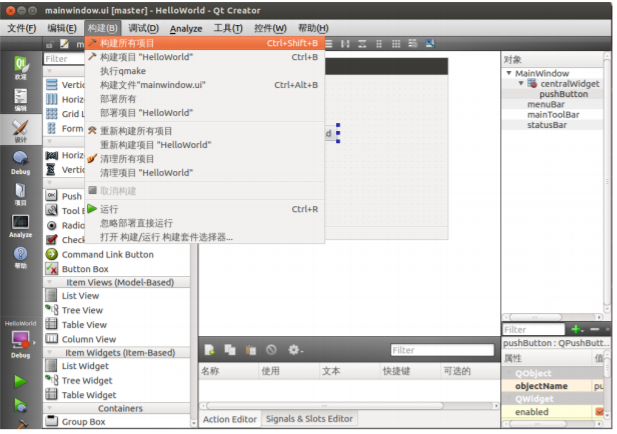
Task: Copy action icon in Action Editor
Action: pos(230,349)
